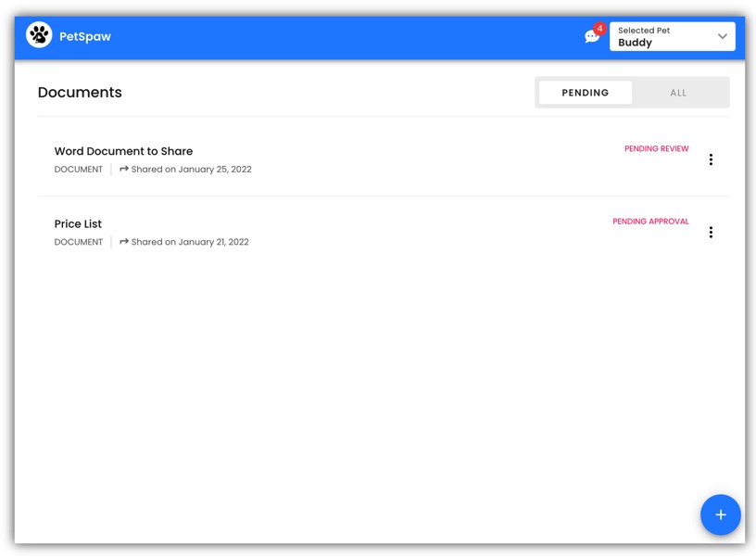Click DOCUMENT type label under Word Document
Viewport: 756px width, 558px height.
(79, 170)
